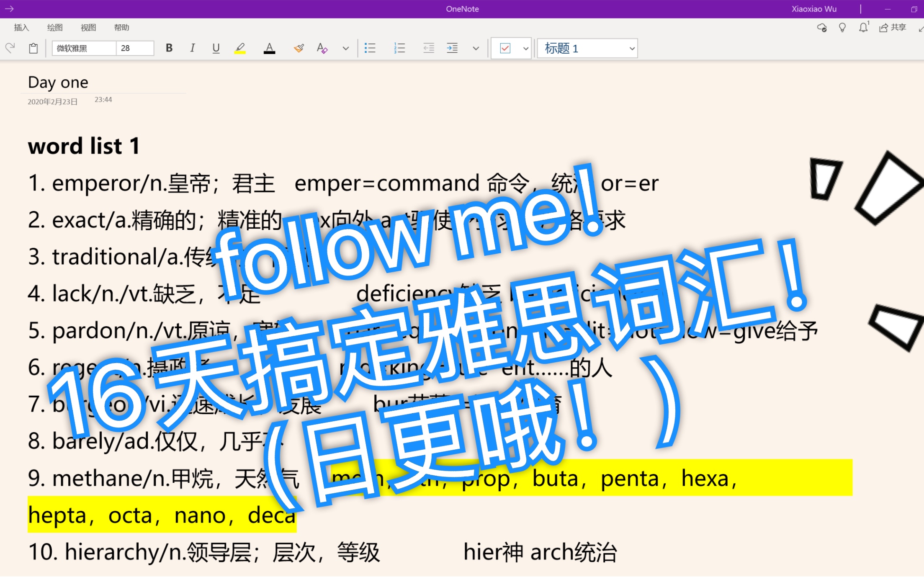Viewport: 924px width, 577px height.
Task: Open the Xiaoxiao Wu account
Action: point(814,9)
